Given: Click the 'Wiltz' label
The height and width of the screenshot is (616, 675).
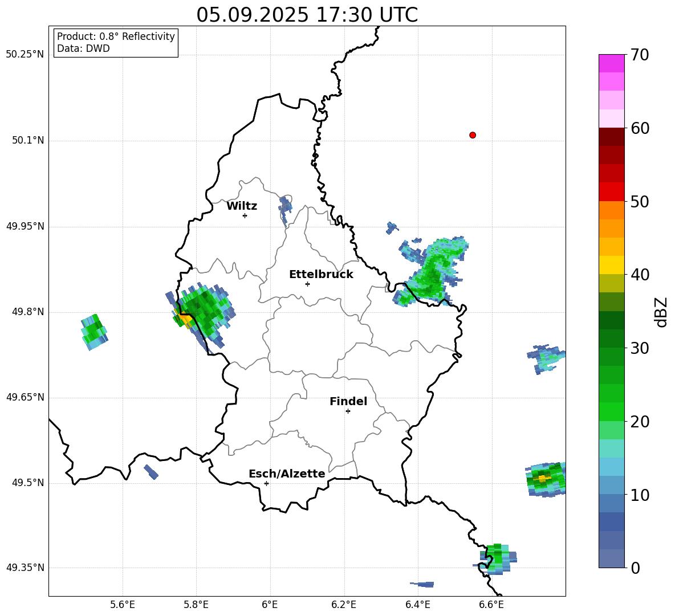Looking at the screenshot, I should pyautogui.click(x=242, y=206).
